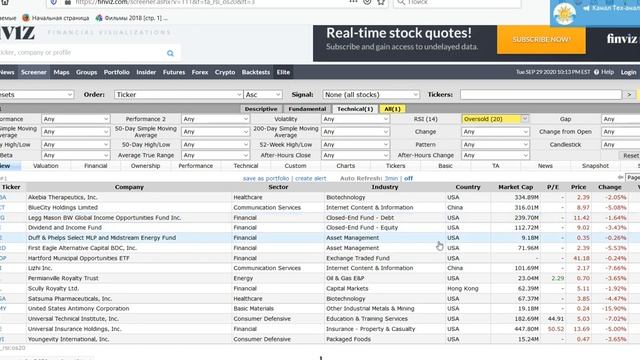The height and width of the screenshot is (360, 640).
Task: Click the Reset filters button
Action: tap(630, 156)
